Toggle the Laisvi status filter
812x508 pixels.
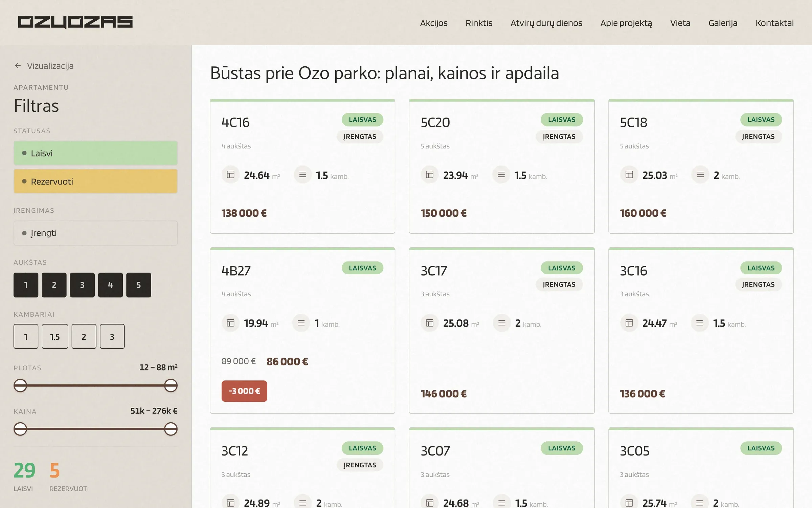[x=95, y=153]
